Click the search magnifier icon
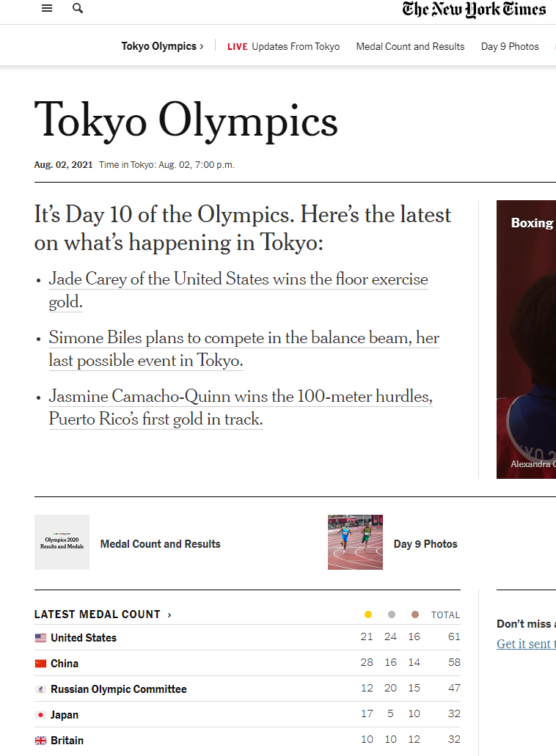The height and width of the screenshot is (756, 556). [x=78, y=8]
